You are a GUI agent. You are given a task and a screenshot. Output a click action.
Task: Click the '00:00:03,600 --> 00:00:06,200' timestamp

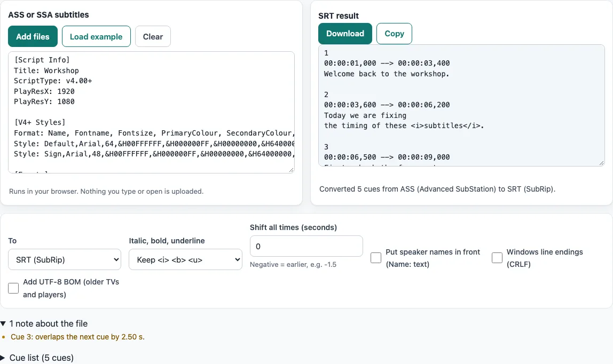(x=387, y=105)
